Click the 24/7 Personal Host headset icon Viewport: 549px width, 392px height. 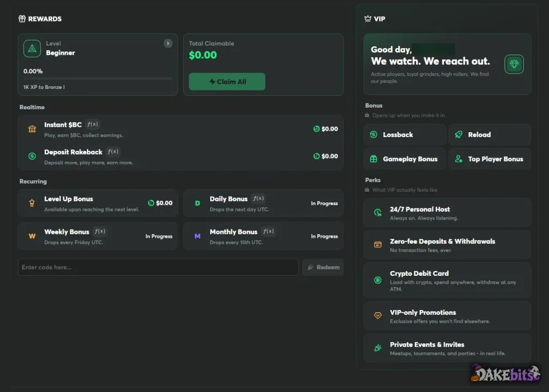[378, 213]
